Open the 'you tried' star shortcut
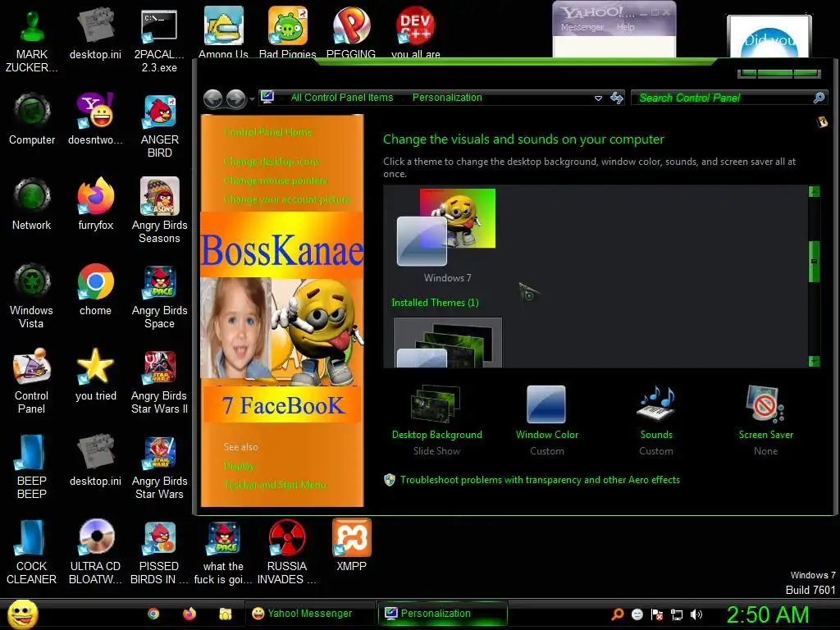The image size is (840, 630). tap(95, 374)
